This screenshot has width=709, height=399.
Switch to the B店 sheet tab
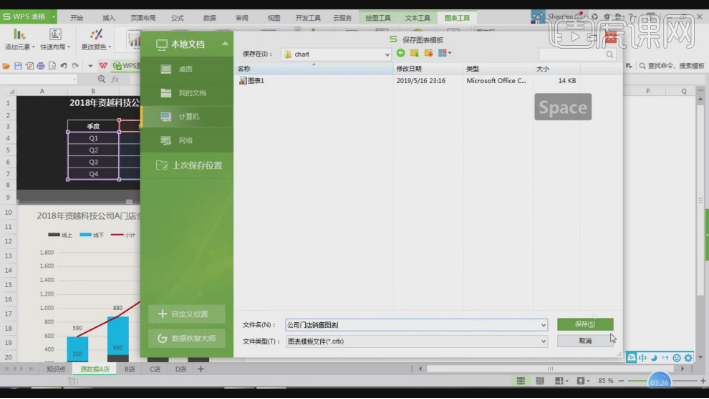point(130,369)
